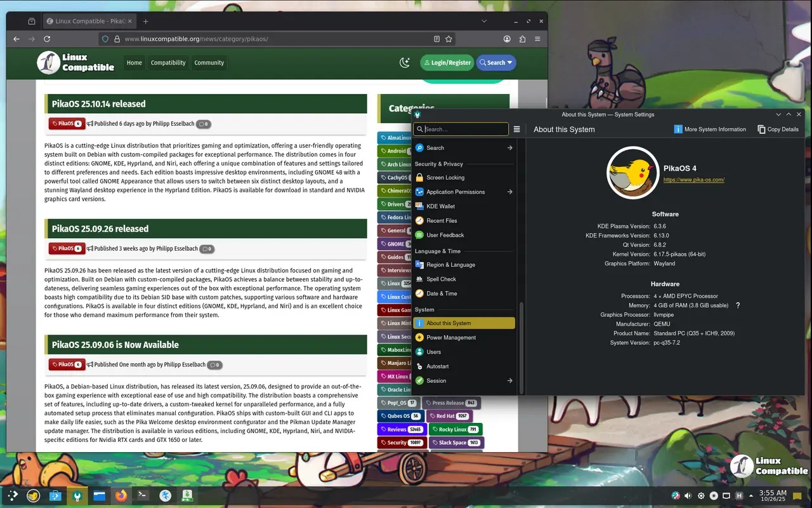This screenshot has height=508, width=812.
Task: Open KDE Wallet settings
Action: point(440,206)
